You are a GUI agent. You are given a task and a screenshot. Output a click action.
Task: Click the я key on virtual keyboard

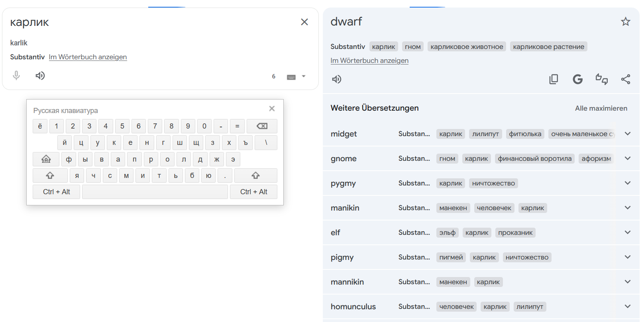[77, 176]
